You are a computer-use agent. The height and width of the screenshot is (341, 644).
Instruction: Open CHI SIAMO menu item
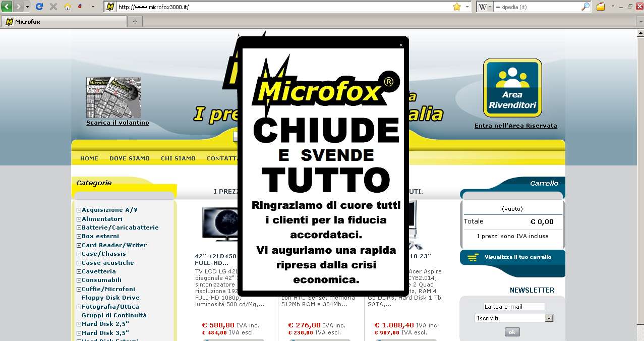click(x=178, y=158)
